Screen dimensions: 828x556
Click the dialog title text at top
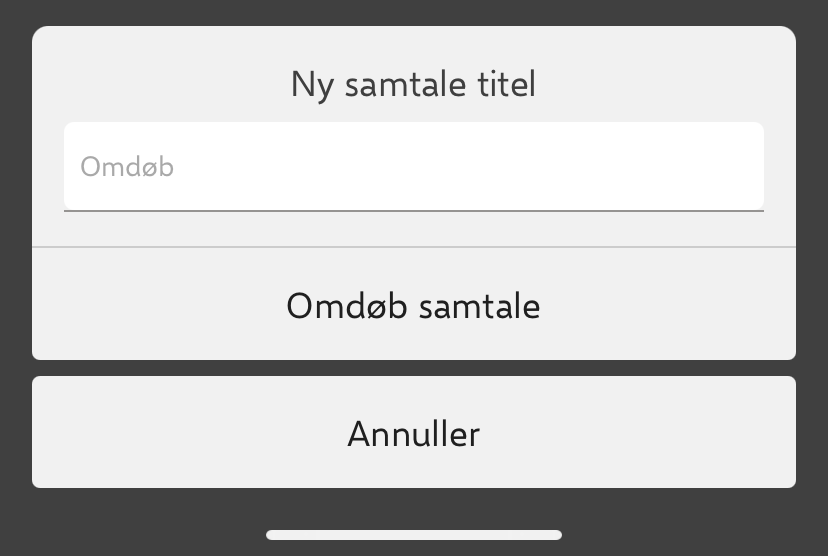pyautogui.click(x=414, y=84)
